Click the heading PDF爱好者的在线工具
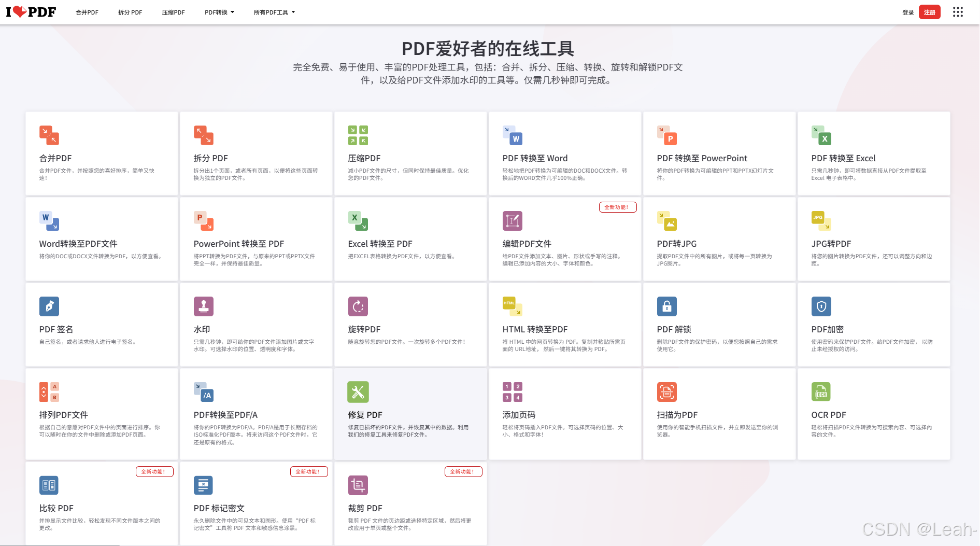 pyautogui.click(x=488, y=48)
